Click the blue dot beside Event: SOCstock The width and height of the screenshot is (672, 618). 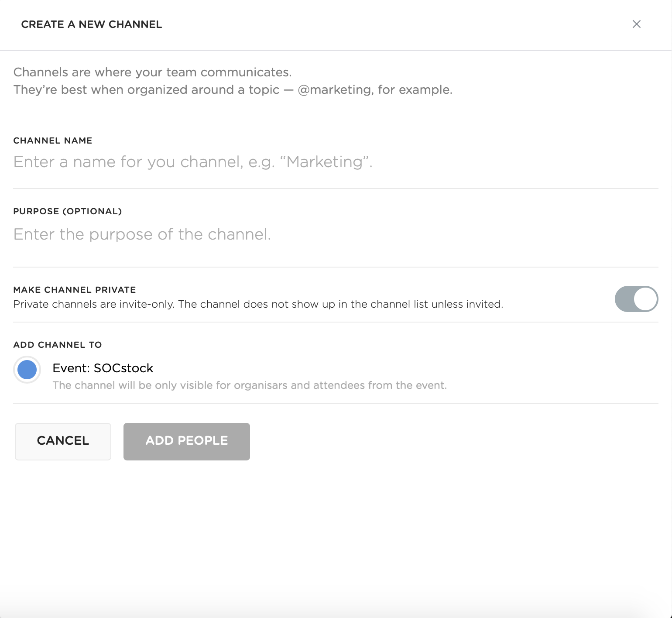point(27,370)
